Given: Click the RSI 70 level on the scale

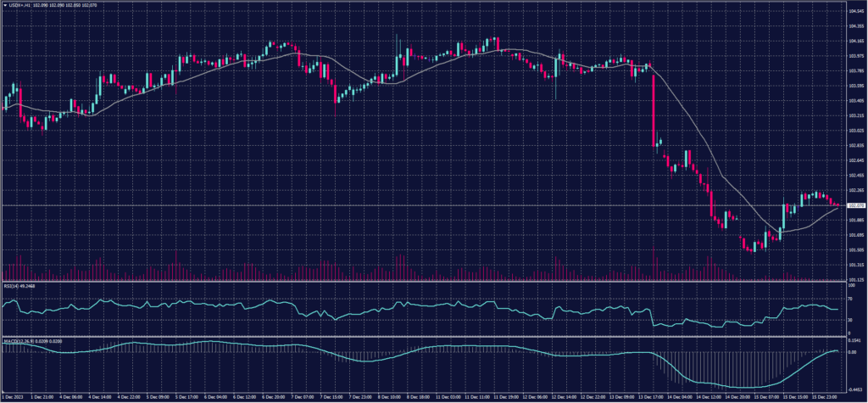Looking at the screenshot, I should click(850, 299).
